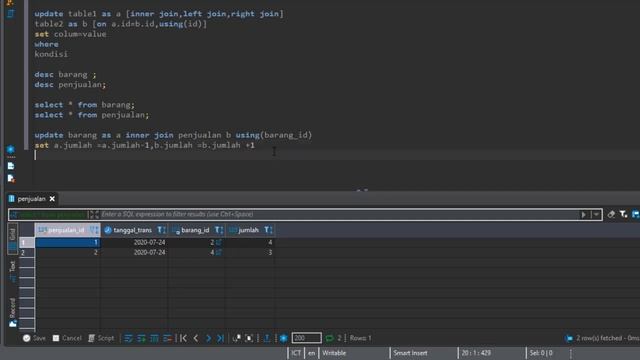Go to the first row
This screenshot has width=640, height=360.
[x=183, y=338]
